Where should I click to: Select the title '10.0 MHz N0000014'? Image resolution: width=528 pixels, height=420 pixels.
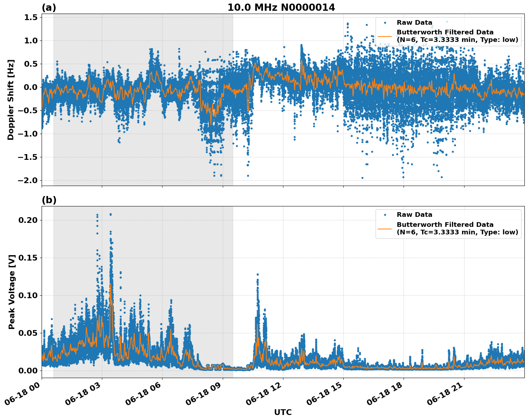(x=282, y=8)
